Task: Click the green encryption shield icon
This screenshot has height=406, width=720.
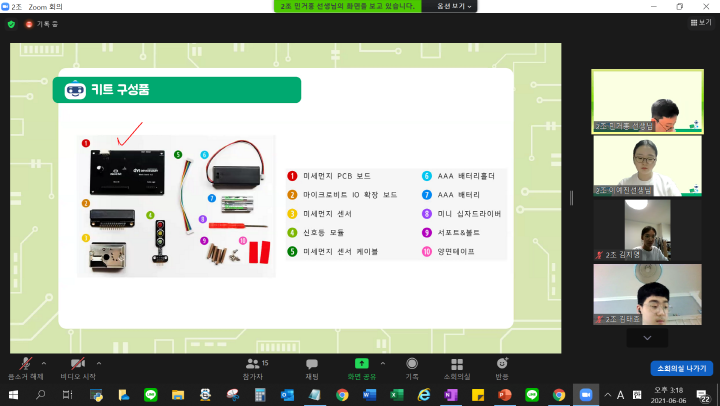Action: (11, 23)
